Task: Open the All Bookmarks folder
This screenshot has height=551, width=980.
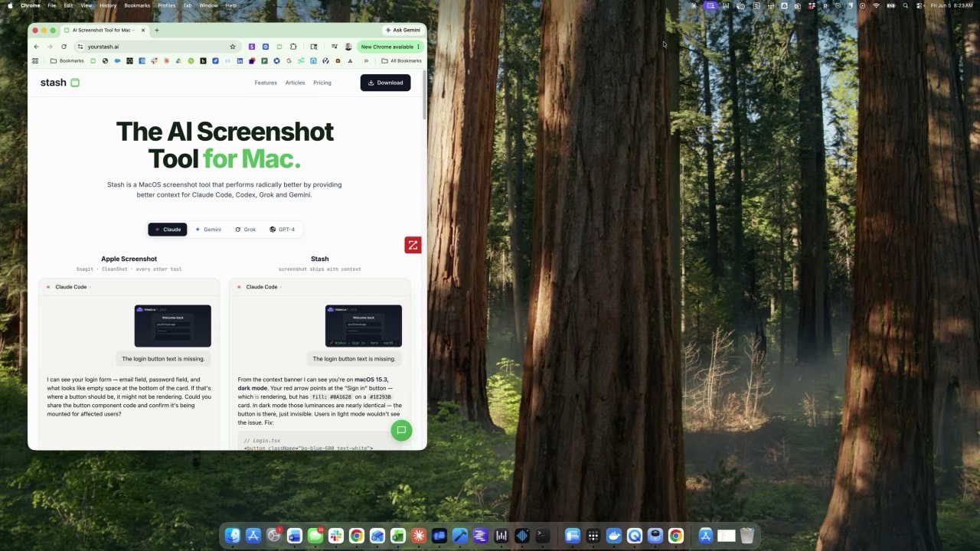Action: pyautogui.click(x=401, y=60)
